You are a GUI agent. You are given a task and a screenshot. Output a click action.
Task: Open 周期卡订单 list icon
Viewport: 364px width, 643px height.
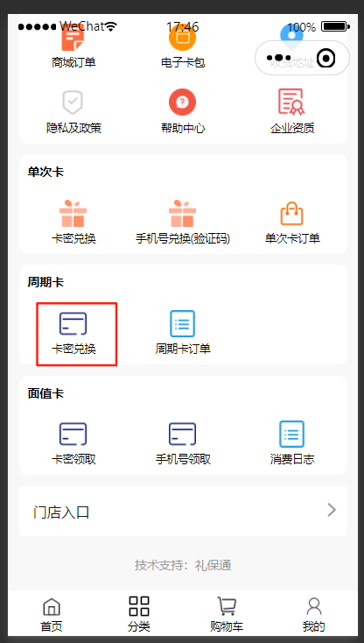[182, 323]
